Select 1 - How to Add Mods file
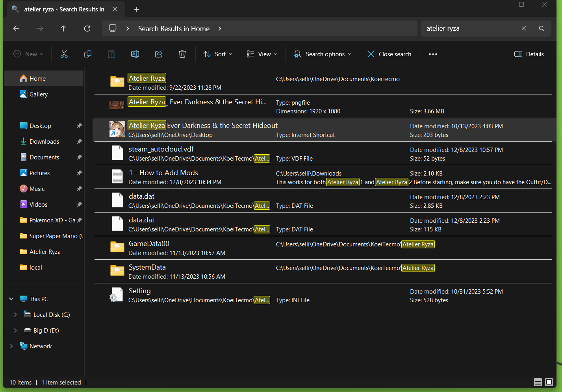The image size is (562, 392). tap(323, 177)
